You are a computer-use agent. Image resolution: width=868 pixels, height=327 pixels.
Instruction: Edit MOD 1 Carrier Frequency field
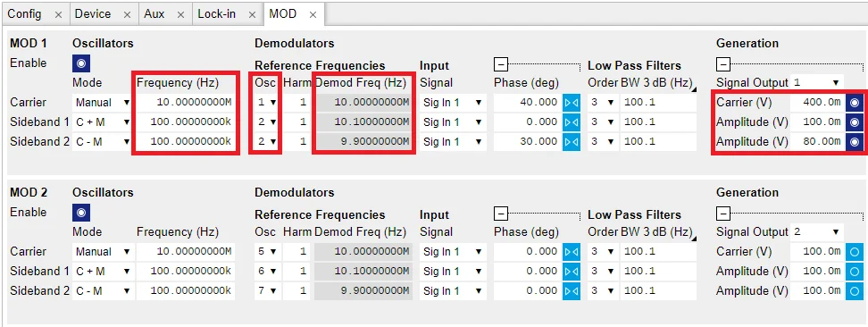point(186,103)
